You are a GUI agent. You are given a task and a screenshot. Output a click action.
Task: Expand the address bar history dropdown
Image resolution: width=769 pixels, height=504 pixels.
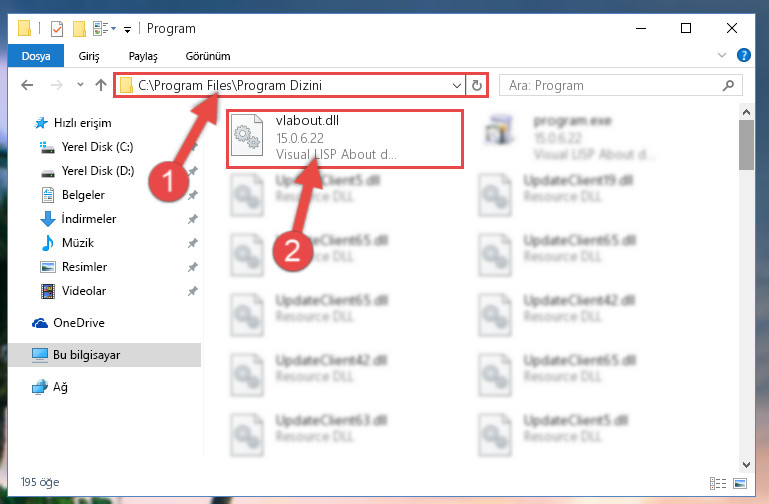tap(457, 86)
